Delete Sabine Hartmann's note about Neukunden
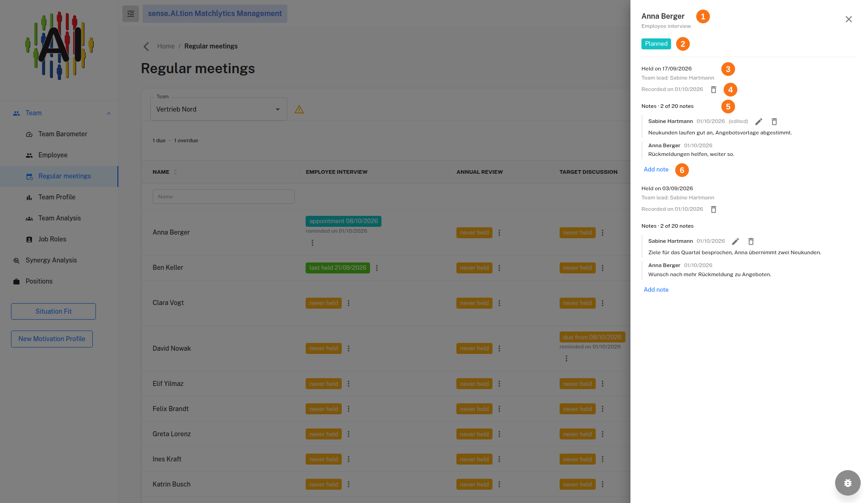The height and width of the screenshot is (503, 868). click(774, 122)
